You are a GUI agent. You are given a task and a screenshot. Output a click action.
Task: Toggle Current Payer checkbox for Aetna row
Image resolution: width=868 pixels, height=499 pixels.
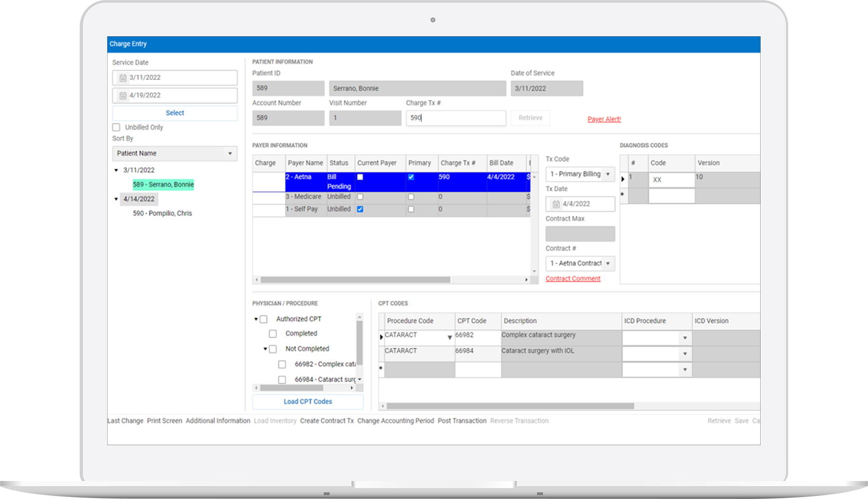(x=360, y=177)
